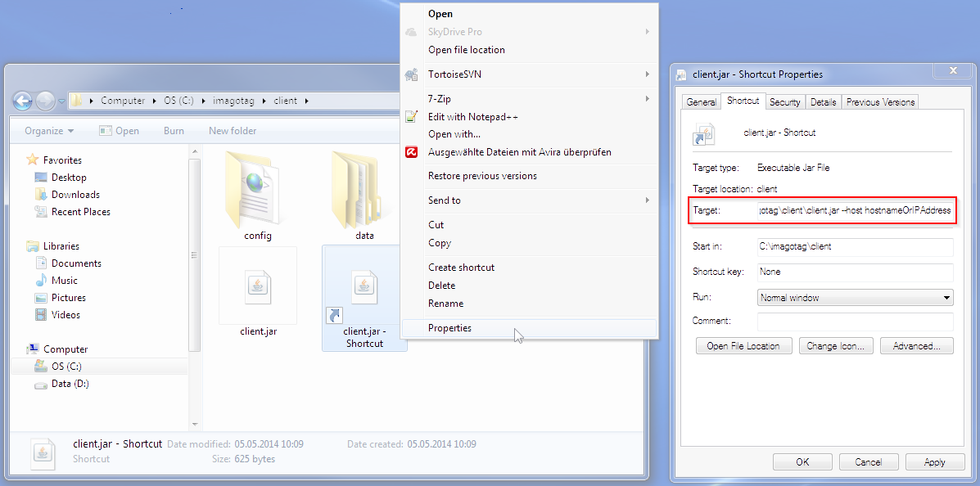Click the Shortcut key field
Viewport: 980px width, 486px height.
tap(855, 272)
